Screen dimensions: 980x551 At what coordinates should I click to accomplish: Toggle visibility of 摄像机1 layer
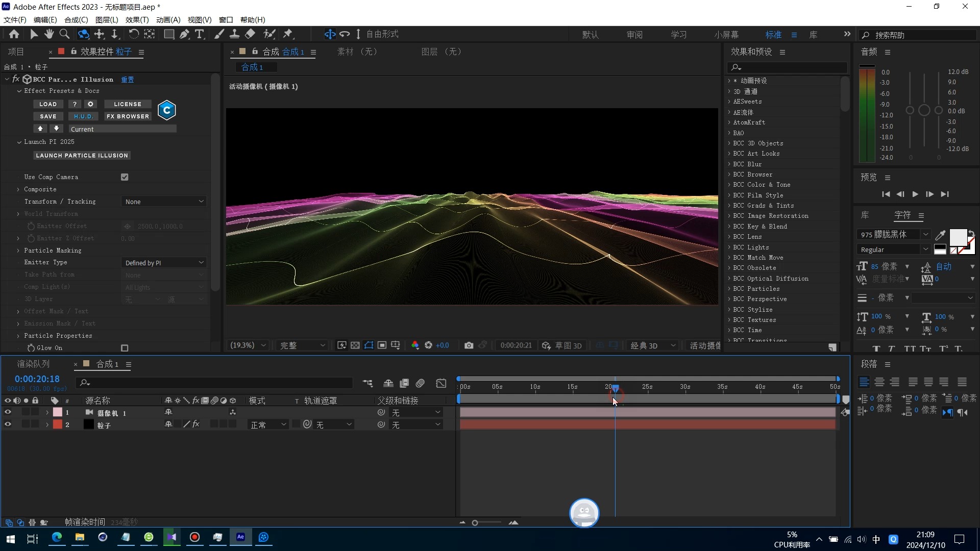point(8,412)
